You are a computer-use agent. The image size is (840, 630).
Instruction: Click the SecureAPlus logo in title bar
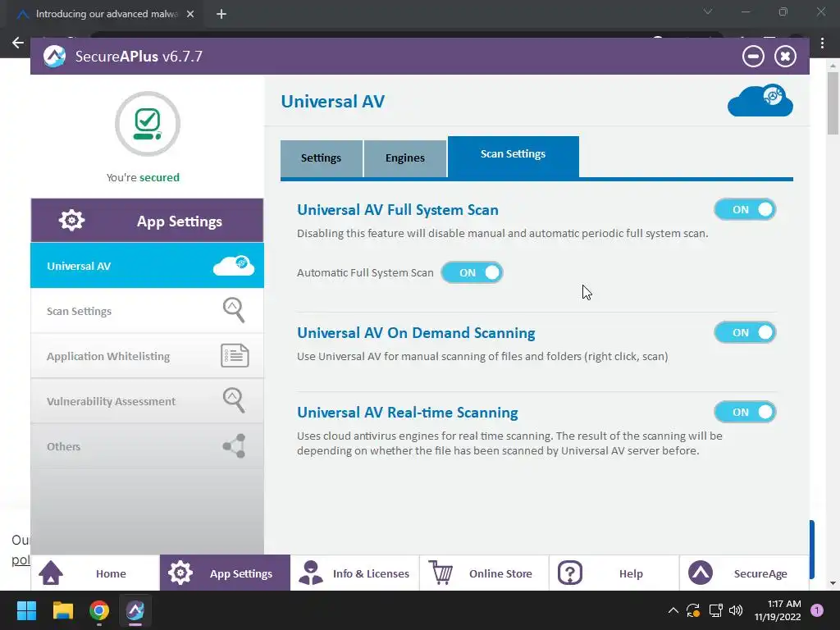coord(55,57)
